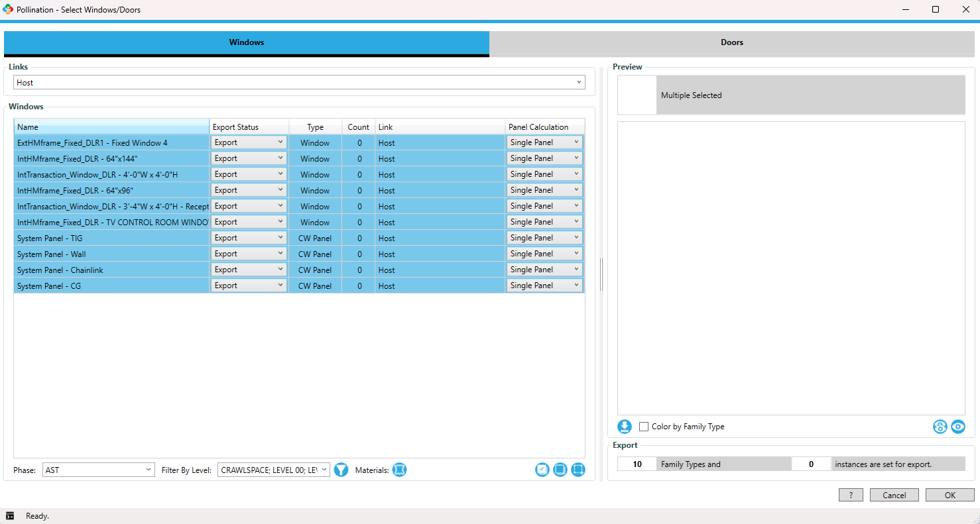Viewport: 980px width, 524px height.
Task: Click the eye preview icon at bottom right
Action: point(958,427)
